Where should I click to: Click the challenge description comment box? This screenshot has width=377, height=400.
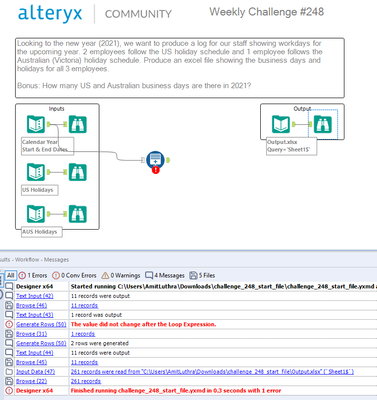[x=180, y=68]
